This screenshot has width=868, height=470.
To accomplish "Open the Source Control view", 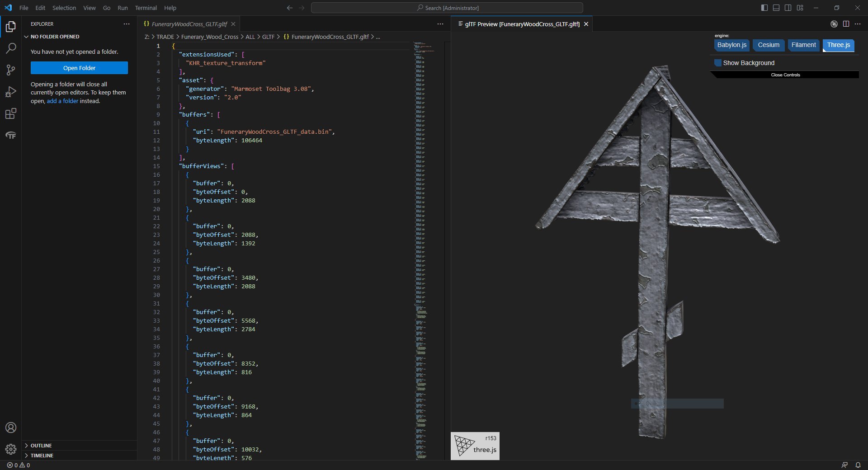I will (x=11, y=70).
